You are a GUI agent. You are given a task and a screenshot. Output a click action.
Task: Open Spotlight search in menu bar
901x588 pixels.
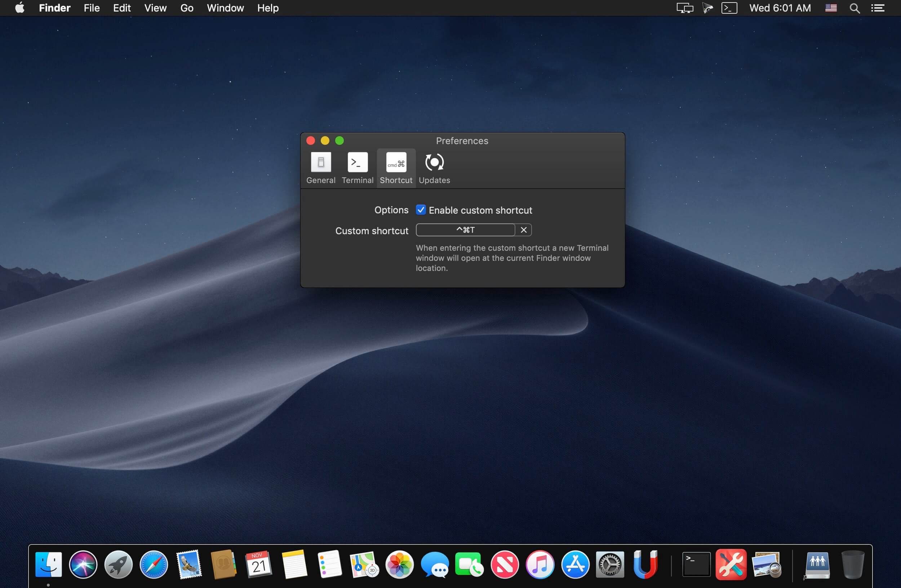coord(855,8)
